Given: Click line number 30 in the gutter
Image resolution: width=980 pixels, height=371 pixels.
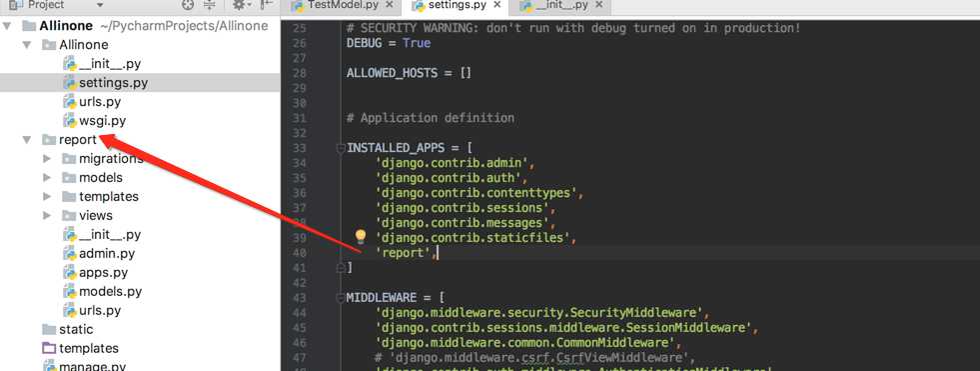Looking at the screenshot, I should coord(299,103).
